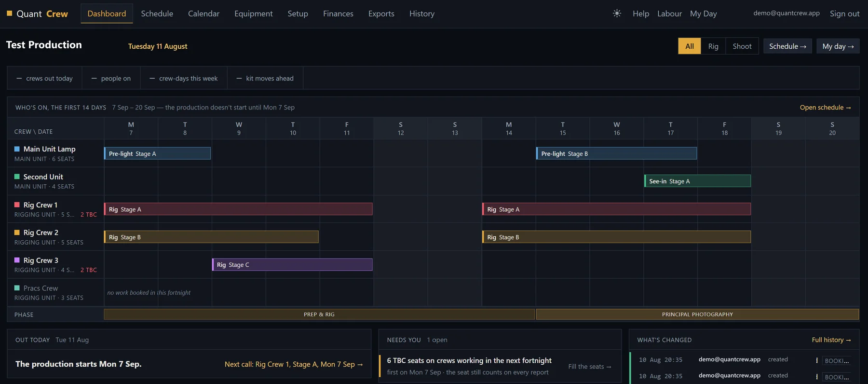
Task: Open the Rig Stage C booking bar
Action: coord(292,264)
